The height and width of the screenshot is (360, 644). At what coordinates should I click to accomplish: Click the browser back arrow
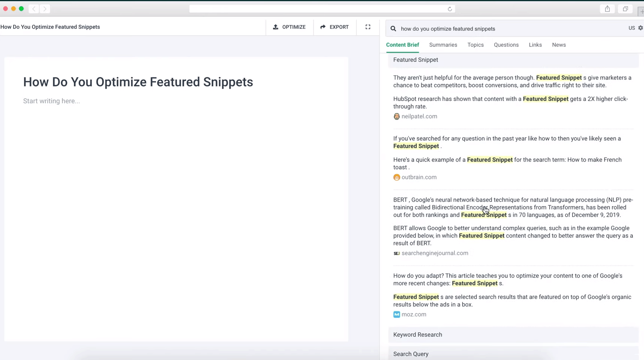pyautogui.click(x=34, y=9)
